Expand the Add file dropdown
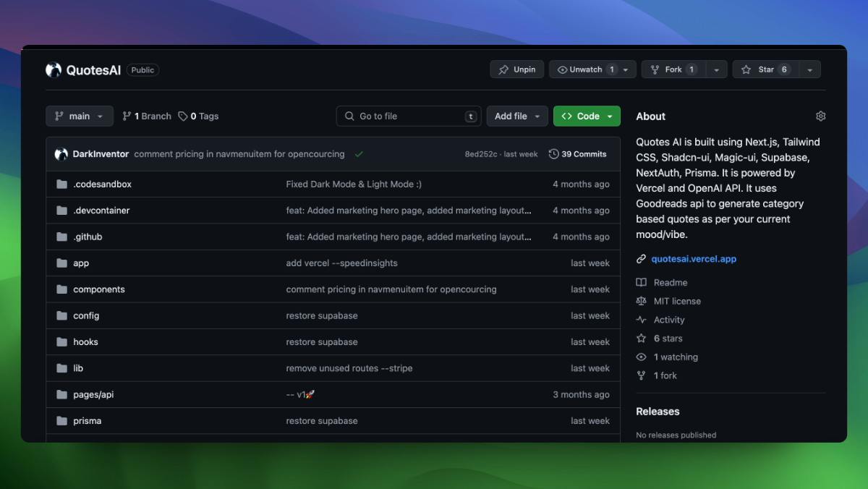The width and height of the screenshot is (868, 489). [517, 116]
